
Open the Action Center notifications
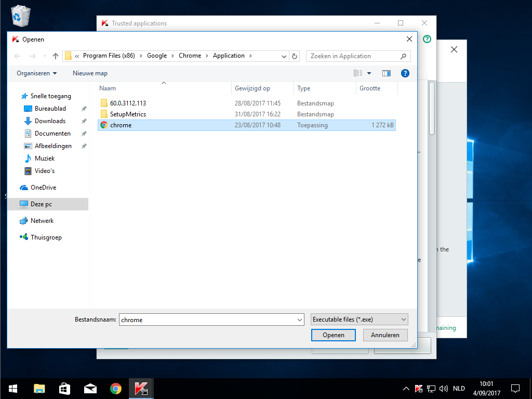[515, 389]
